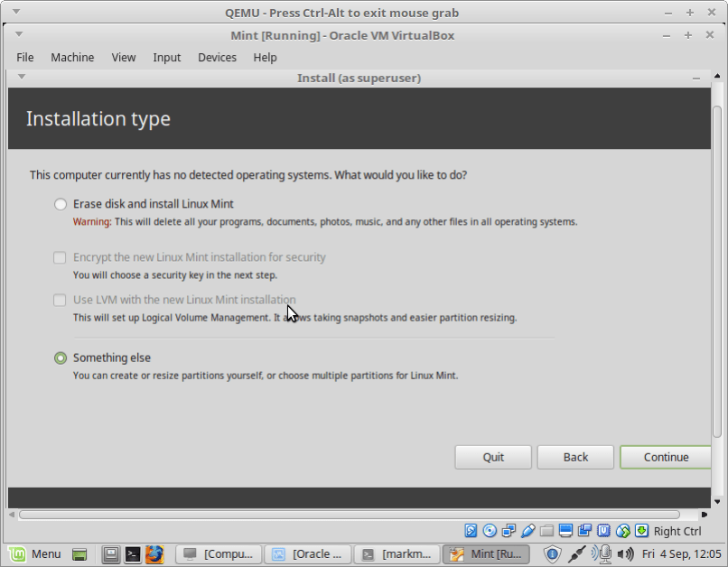Open the Input menu in VirtualBox

click(166, 57)
